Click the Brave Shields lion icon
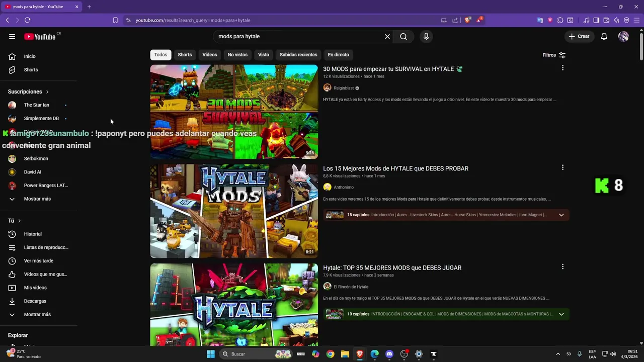The image size is (644, 362). tap(467, 20)
